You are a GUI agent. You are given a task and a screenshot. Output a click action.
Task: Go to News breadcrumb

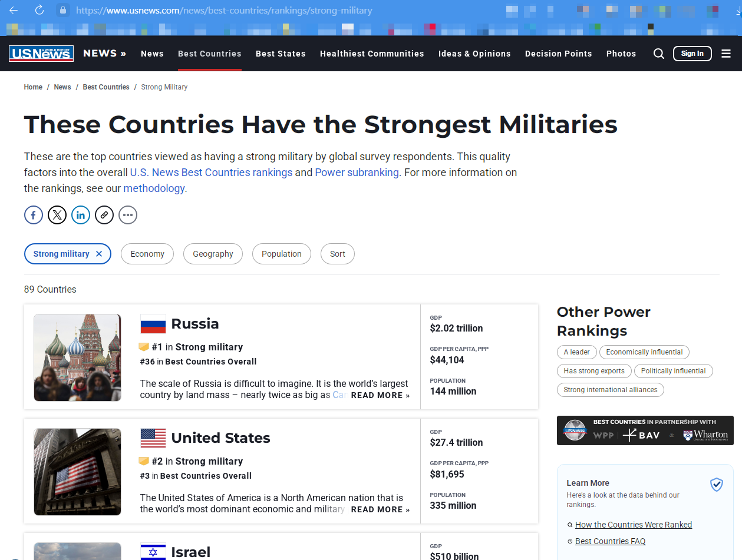click(62, 87)
